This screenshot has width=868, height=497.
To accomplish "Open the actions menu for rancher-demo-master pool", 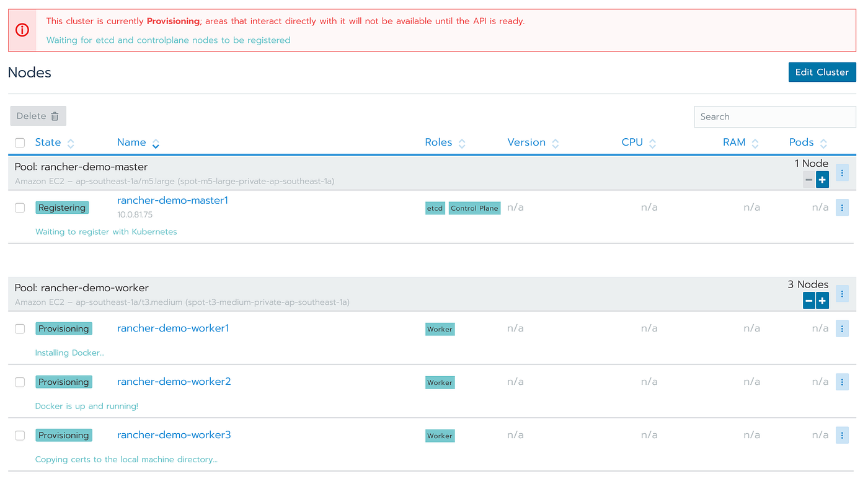I will click(842, 172).
